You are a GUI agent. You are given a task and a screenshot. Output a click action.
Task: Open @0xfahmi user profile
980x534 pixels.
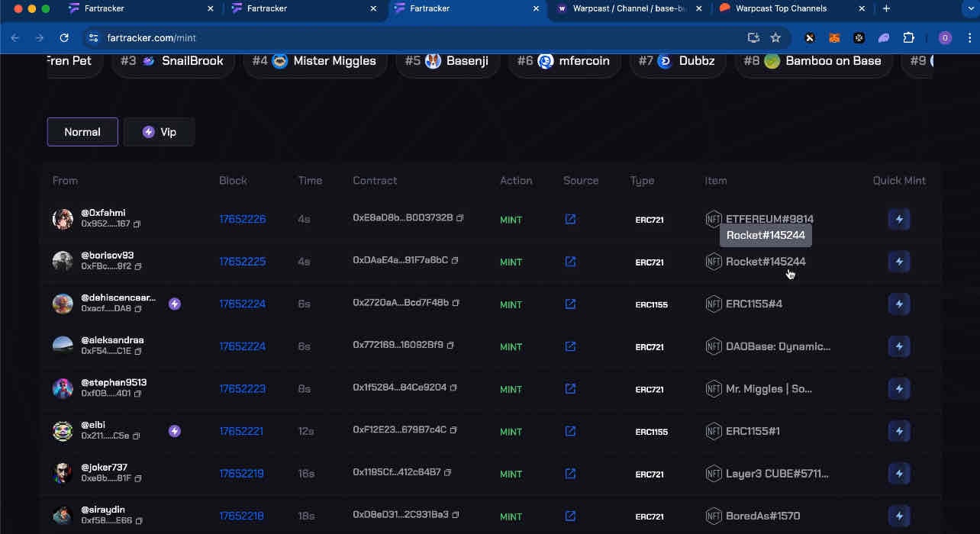103,213
